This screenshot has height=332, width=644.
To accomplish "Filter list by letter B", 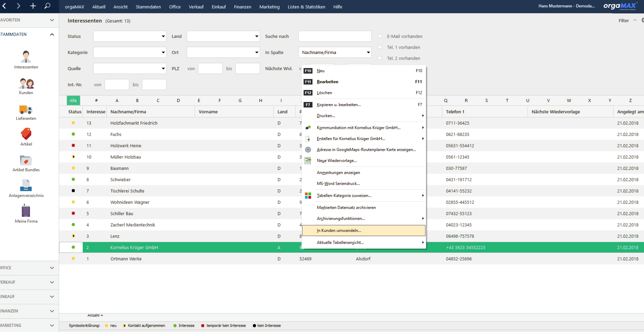I will [137, 100].
